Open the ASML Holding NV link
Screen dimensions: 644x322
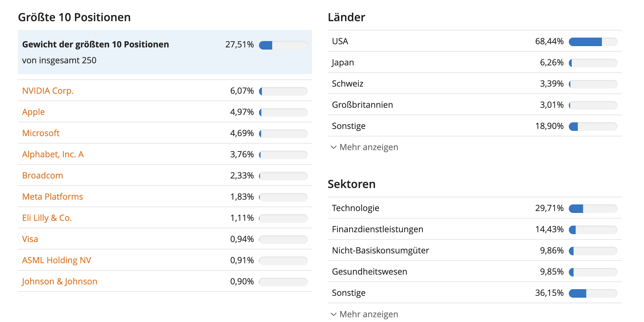coord(56,260)
